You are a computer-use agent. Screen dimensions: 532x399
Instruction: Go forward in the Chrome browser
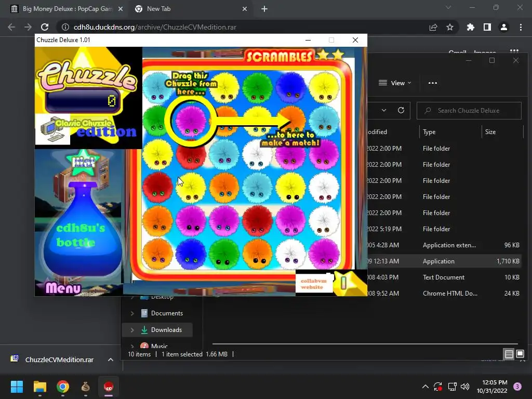28,27
